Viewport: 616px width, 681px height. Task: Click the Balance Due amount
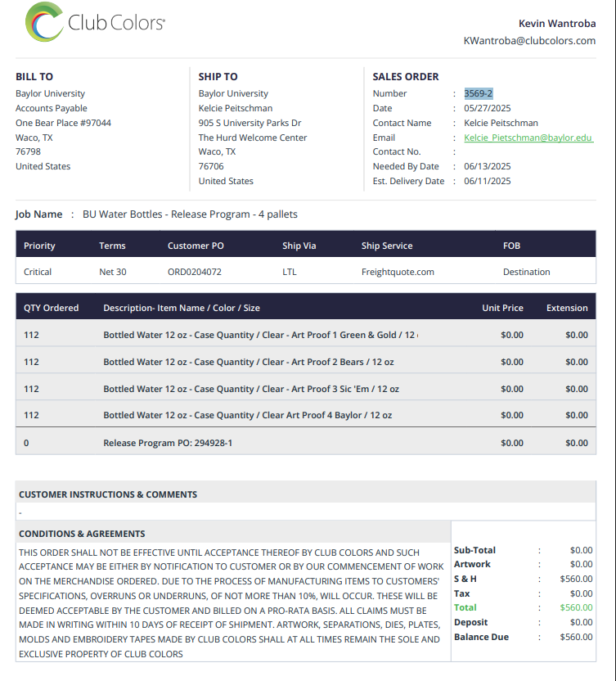tap(576, 637)
